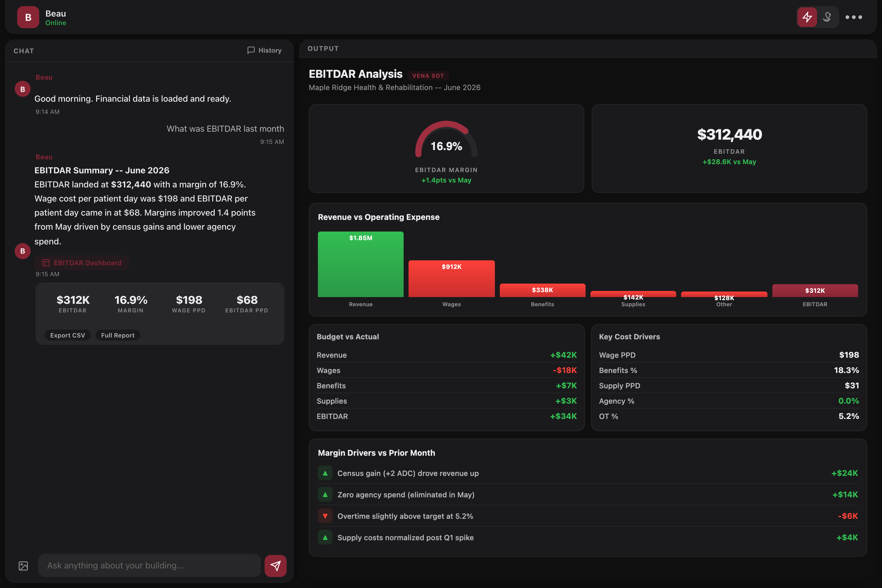This screenshot has height=588, width=882.
Task: Click the 'Revenue vs Operating Expense' heading
Action: pos(379,217)
